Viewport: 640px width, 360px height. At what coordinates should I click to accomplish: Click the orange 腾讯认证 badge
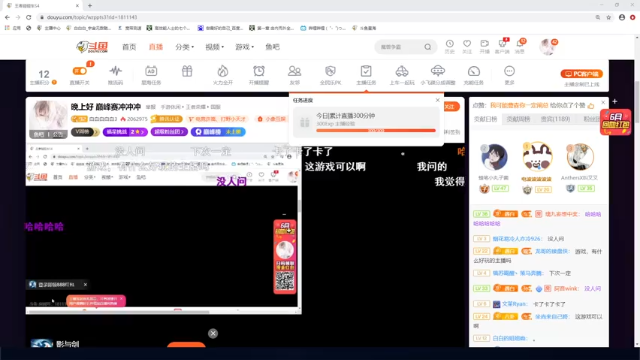[x=166, y=119]
